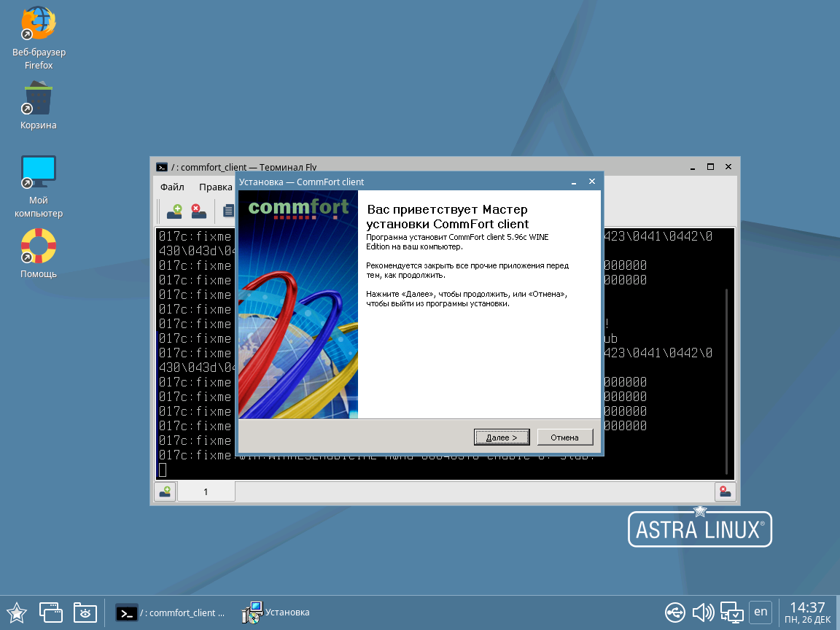Screen dimensions: 840x630
Task: Open the Файл menu in the terminal
Action: (172, 187)
